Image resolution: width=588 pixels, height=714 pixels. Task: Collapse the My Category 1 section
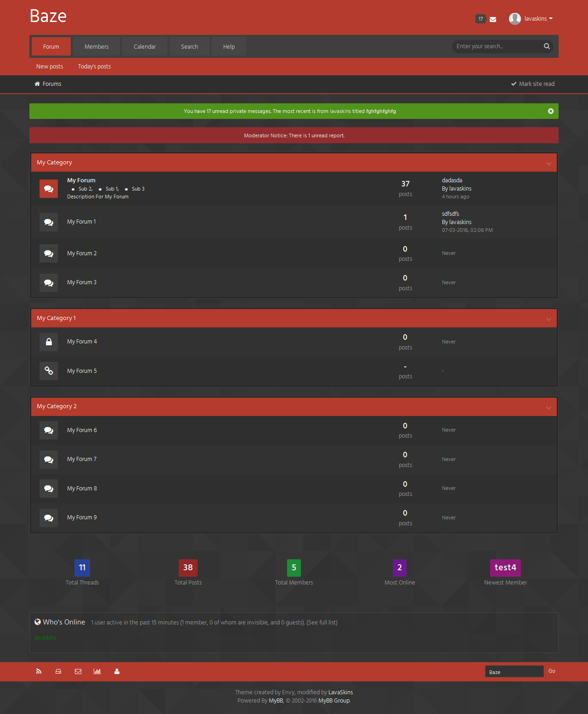(548, 319)
